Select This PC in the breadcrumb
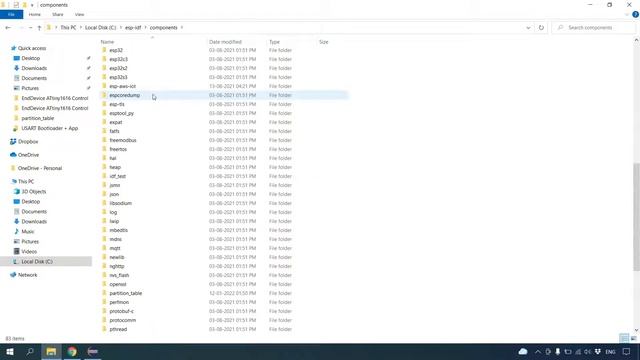Screen dimensions: 640x360 [x=68, y=28]
